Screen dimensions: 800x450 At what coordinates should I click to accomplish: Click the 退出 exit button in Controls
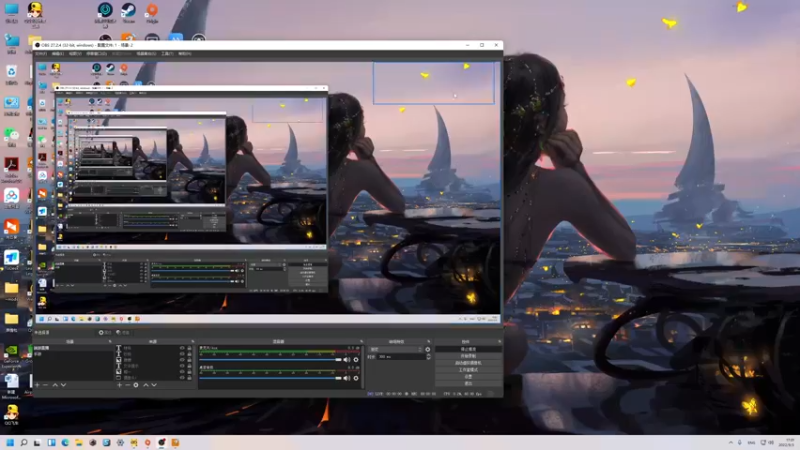coord(468,383)
